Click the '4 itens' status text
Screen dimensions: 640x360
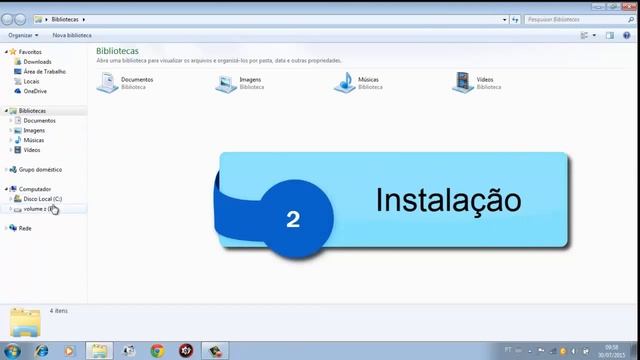tap(59, 311)
